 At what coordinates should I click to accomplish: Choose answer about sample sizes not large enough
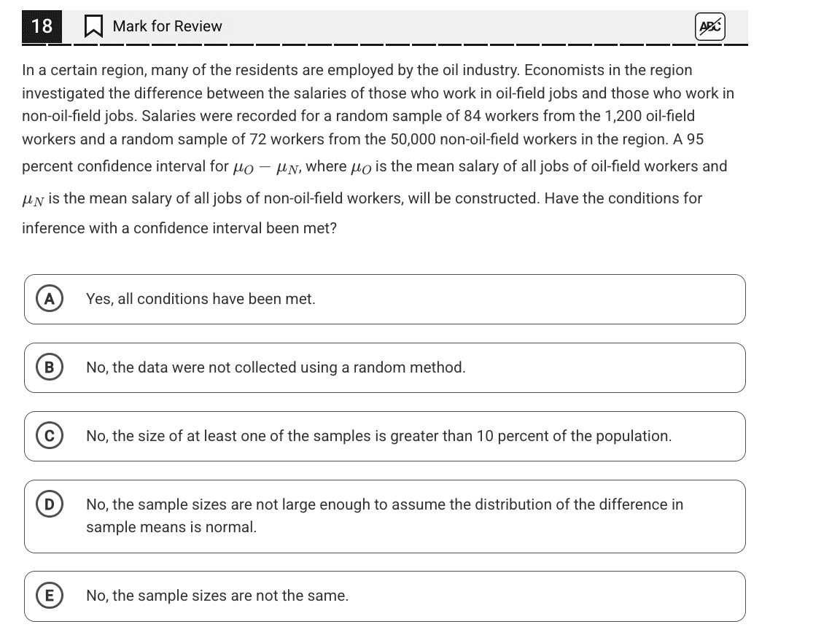tap(385, 517)
